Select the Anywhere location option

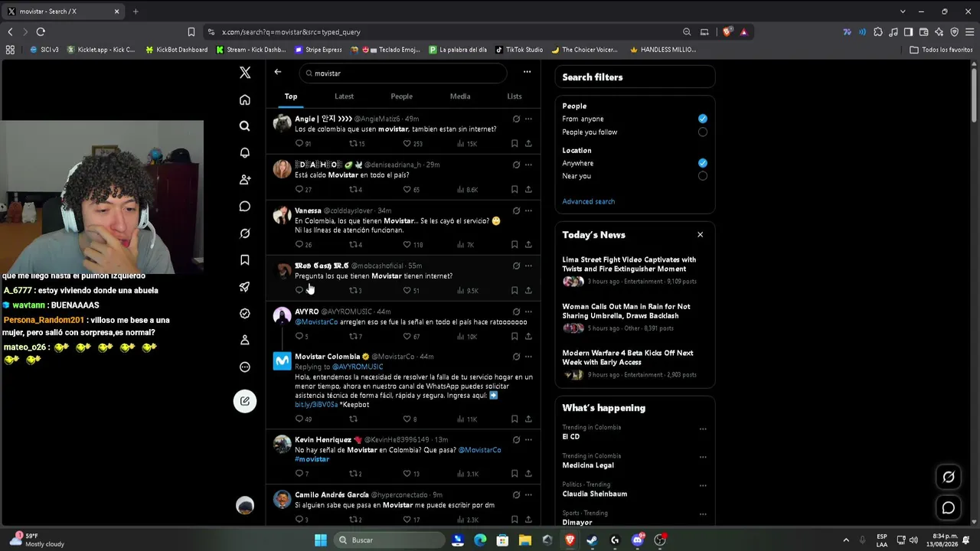(703, 163)
